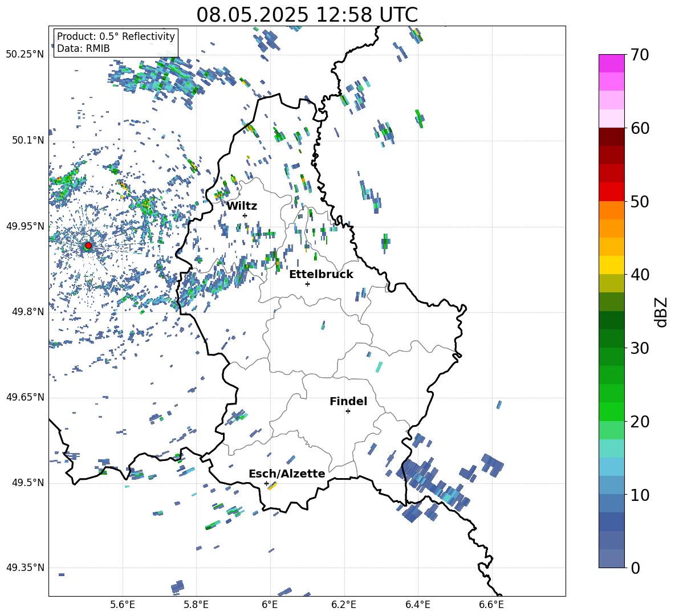Click the 49.65°N latitude label
Image resolution: width=675 pixels, height=616 pixels.
pyautogui.click(x=25, y=397)
